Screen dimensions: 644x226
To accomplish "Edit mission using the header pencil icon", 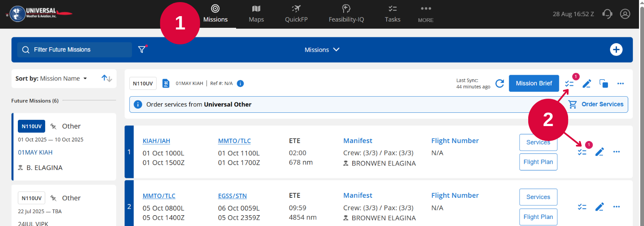I will [586, 84].
